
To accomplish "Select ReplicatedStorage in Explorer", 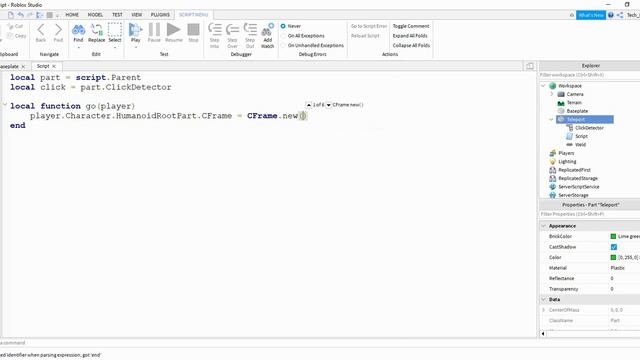I will pyautogui.click(x=578, y=178).
